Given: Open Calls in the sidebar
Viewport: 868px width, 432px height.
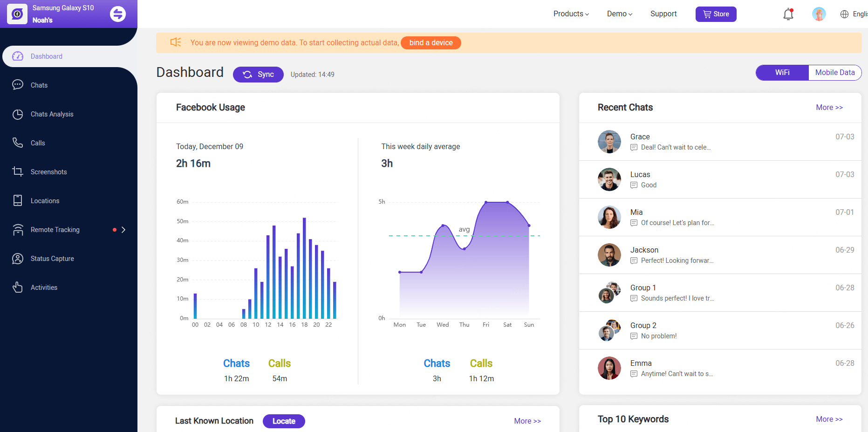Looking at the screenshot, I should coord(38,143).
